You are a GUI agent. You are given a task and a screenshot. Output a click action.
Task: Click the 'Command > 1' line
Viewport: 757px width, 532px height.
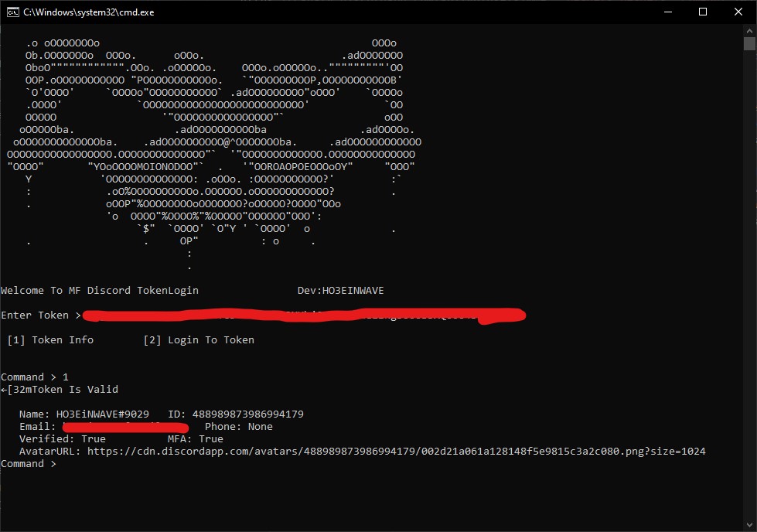point(35,377)
